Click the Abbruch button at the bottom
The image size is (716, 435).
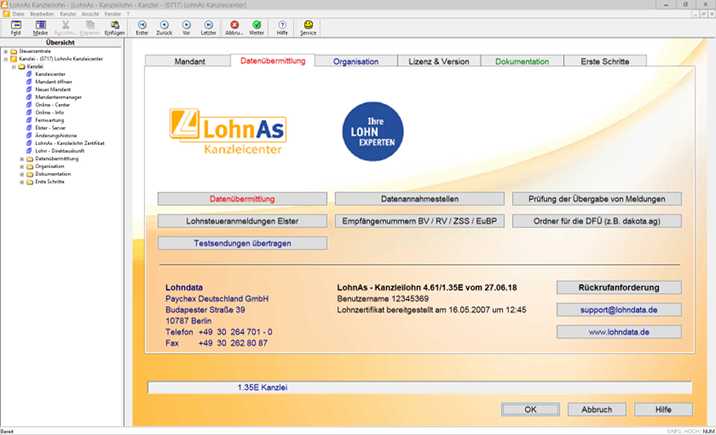coord(597,409)
